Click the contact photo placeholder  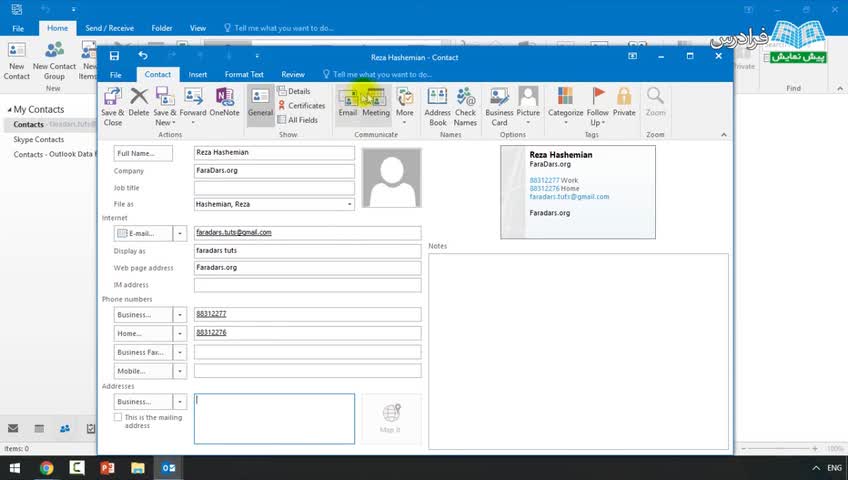click(x=392, y=178)
